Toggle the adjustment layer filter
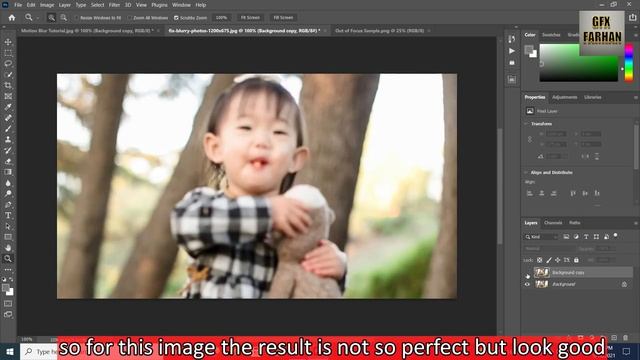The height and width of the screenshot is (360, 640). pos(576,237)
